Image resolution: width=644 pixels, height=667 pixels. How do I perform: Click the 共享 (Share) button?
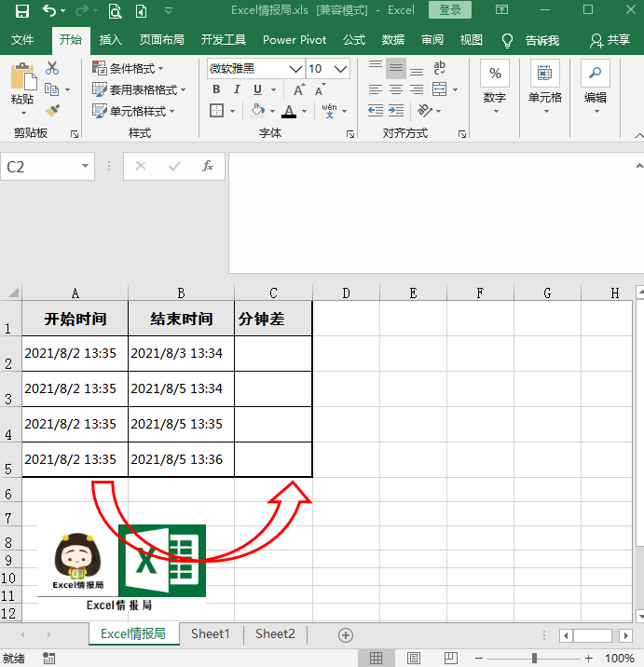click(x=610, y=40)
